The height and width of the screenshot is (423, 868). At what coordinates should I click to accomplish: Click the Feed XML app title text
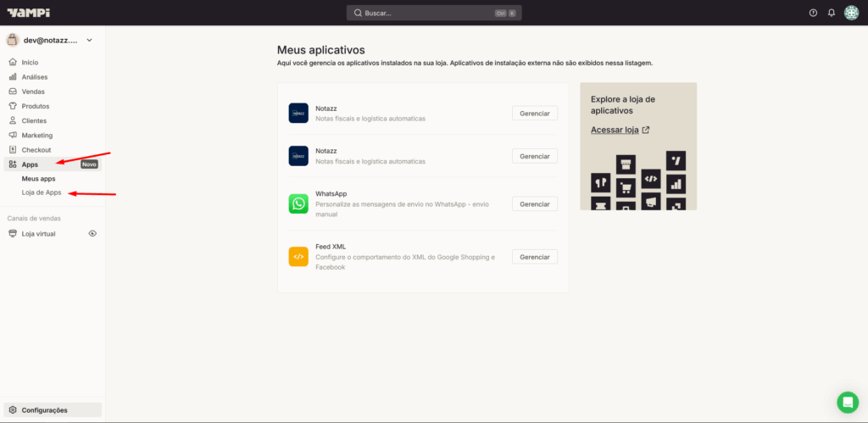pyautogui.click(x=331, y=247)
